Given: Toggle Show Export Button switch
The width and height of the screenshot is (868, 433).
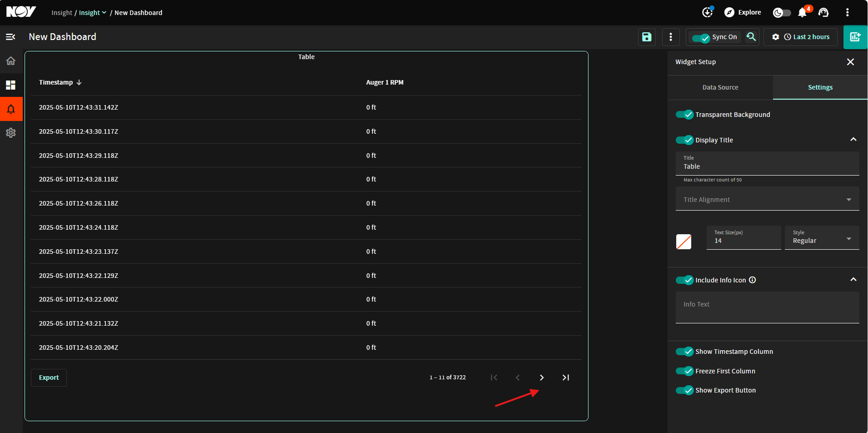Looking at the screenshot, I should coord(684,390).
